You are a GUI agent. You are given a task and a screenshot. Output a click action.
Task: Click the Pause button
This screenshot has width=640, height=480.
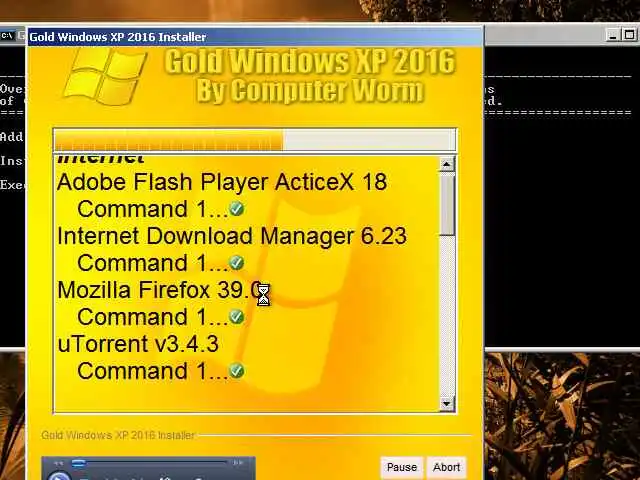click(x=402, y=467)
